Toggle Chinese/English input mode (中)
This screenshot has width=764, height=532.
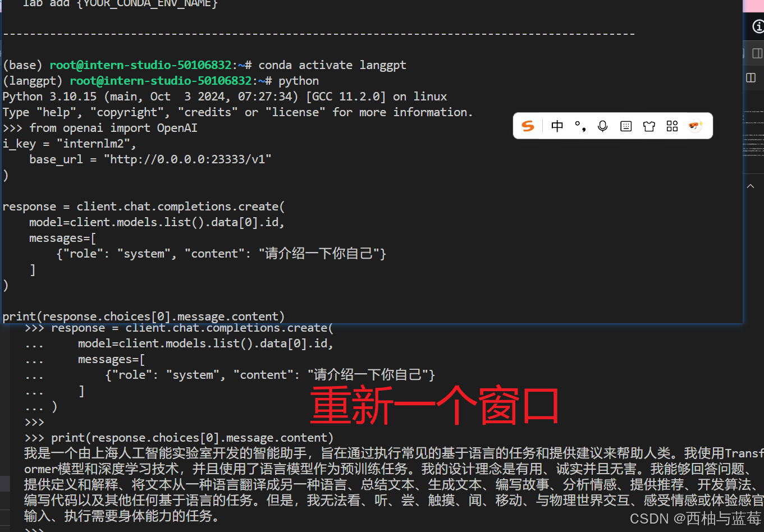point(557,126)
